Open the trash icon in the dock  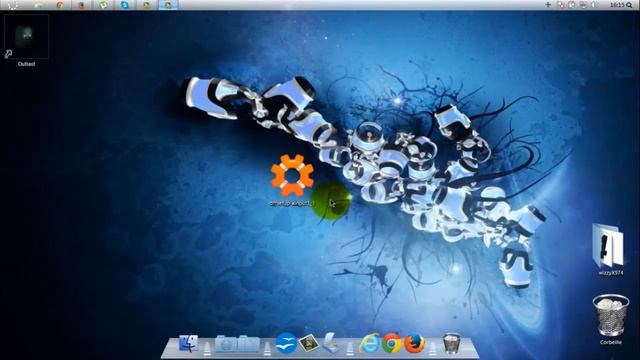point(451,343)
